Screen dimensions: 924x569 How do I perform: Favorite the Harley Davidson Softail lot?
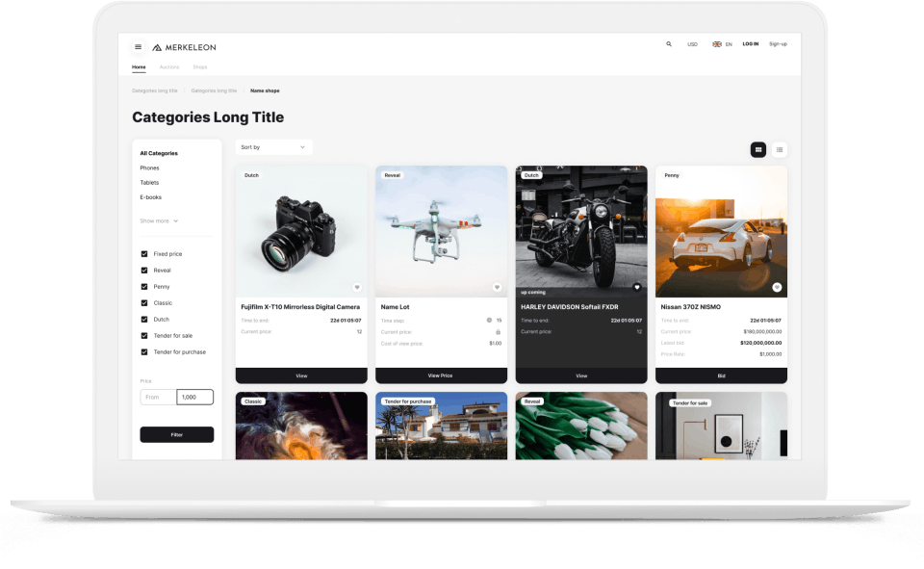tap(637, 287)
